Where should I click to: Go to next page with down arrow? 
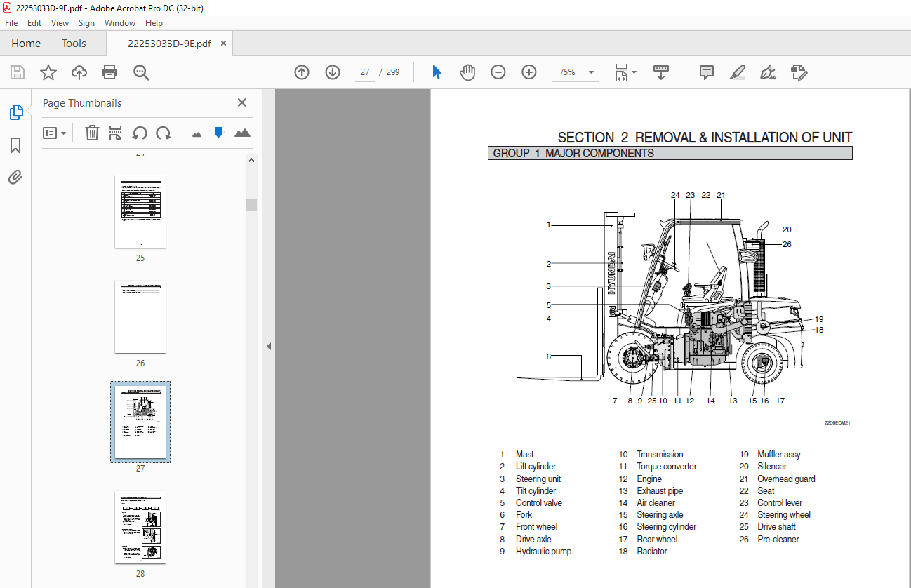pos(333,72)
